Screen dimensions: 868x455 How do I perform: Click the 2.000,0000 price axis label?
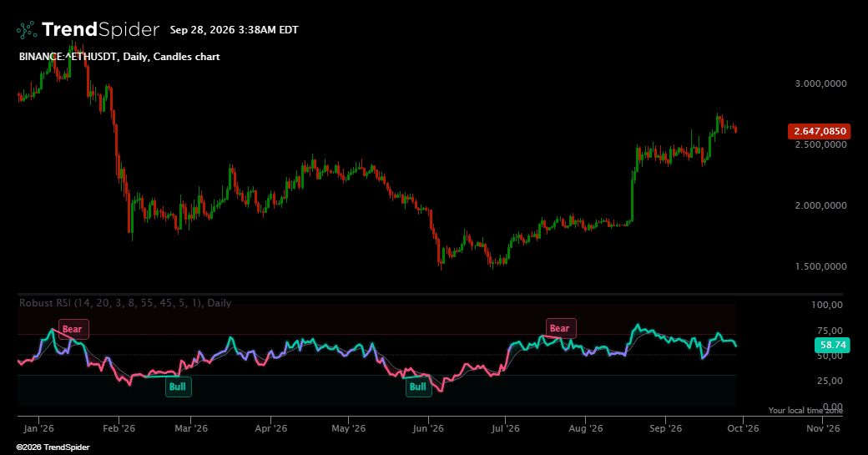pyautogui.click(x=821, y=205)
